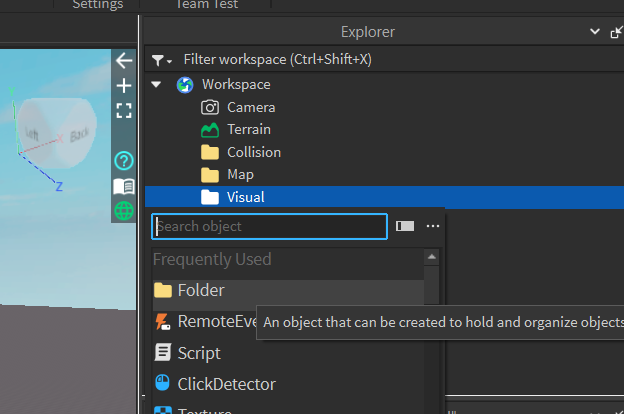Click the back arrow icon in viewport sidebar
The width and height of the screenshot is (624, 414).
[124, 61]
